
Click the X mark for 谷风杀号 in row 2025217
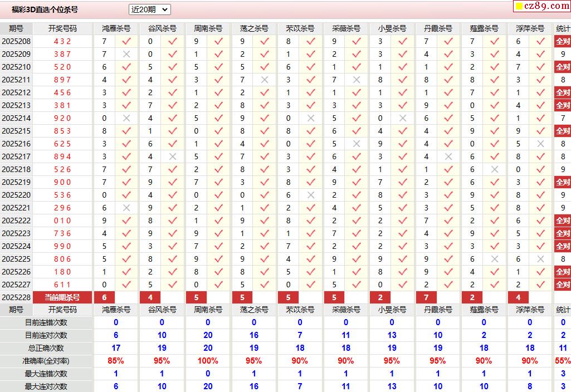(x=173, y=156)
